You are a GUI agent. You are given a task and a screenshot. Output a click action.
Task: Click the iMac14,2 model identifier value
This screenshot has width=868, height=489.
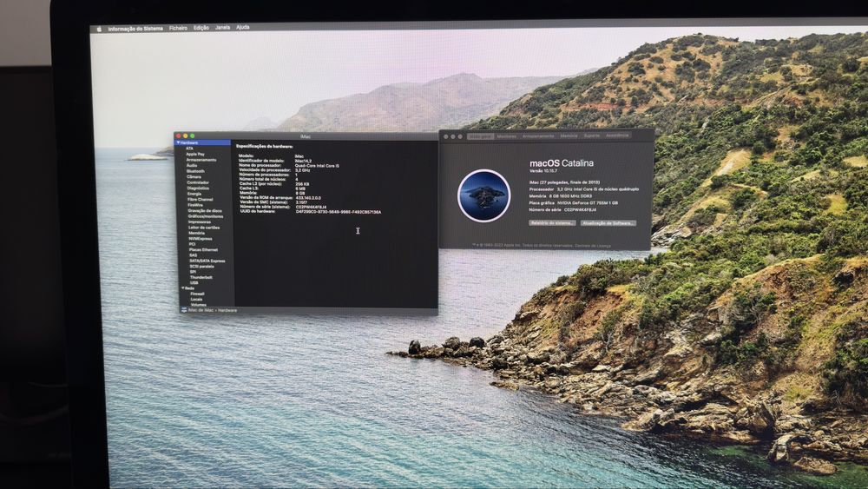pyautogui.click(x=303, y=162)
